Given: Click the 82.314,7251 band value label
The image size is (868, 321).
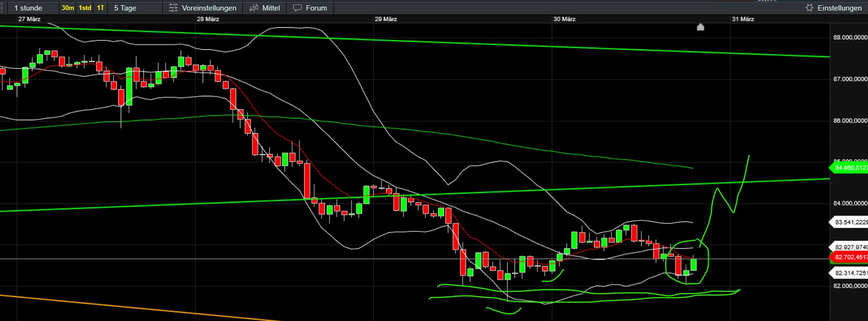Looking at the screenshot, I should pos(849,273).
